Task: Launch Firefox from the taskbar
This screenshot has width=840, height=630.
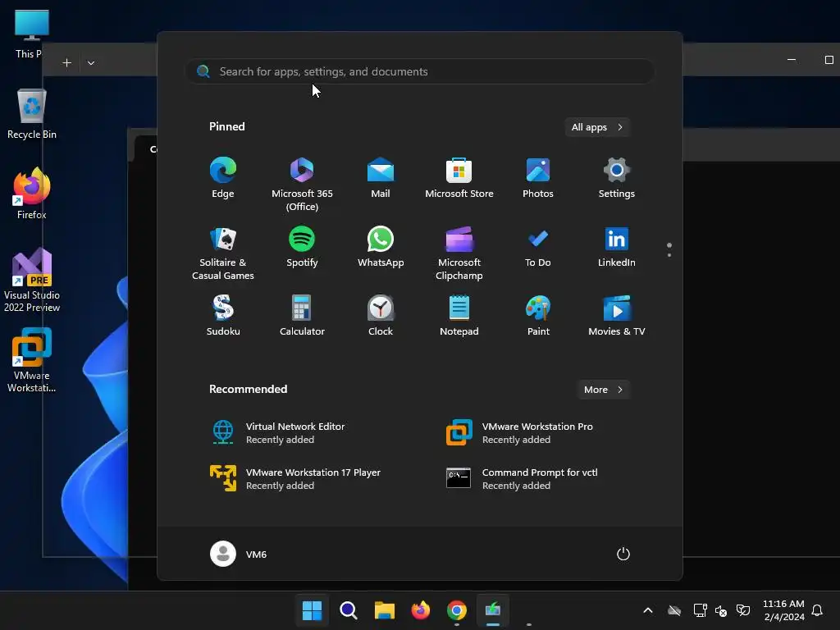Action: (421, 610)
